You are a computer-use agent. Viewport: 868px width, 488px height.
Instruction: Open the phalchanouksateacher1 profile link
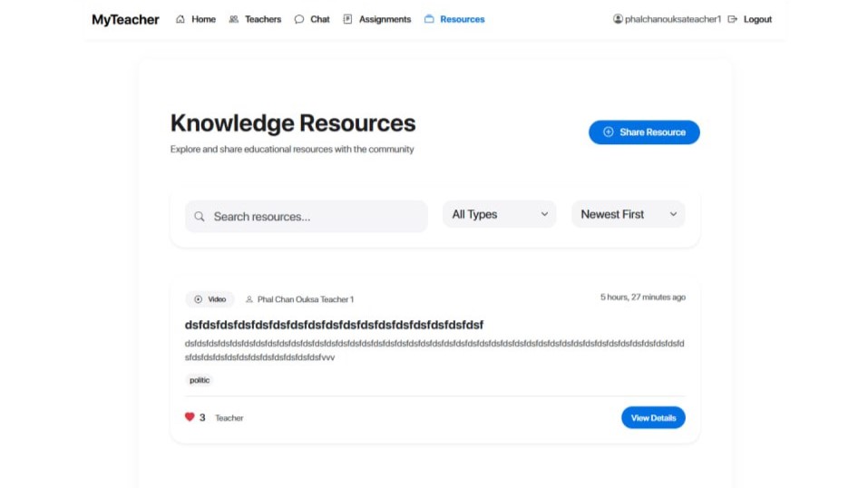point(672,19)
